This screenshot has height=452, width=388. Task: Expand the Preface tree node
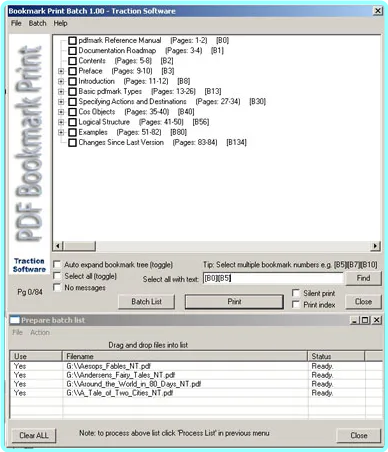(61, 71)
